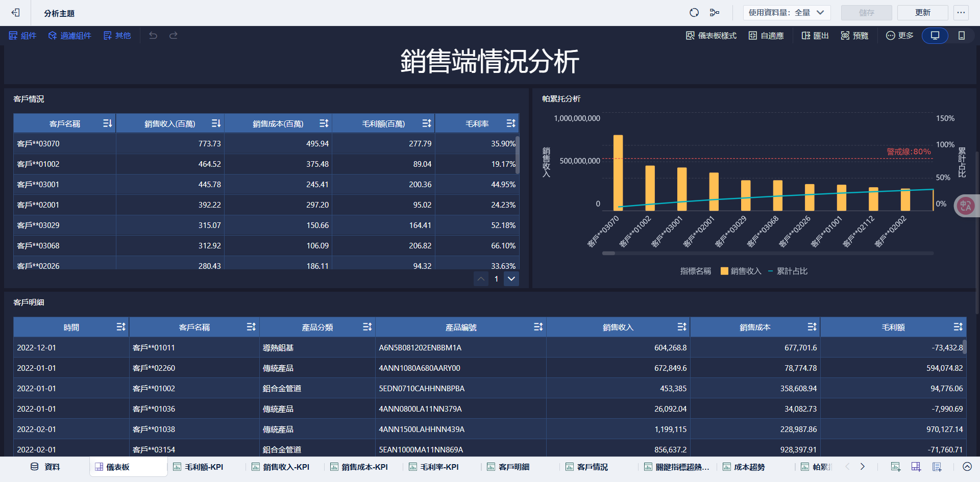Open the 毛利率-KPI tab
The image size is (980, 482).
pyautogui.click(x=434, y=467)
